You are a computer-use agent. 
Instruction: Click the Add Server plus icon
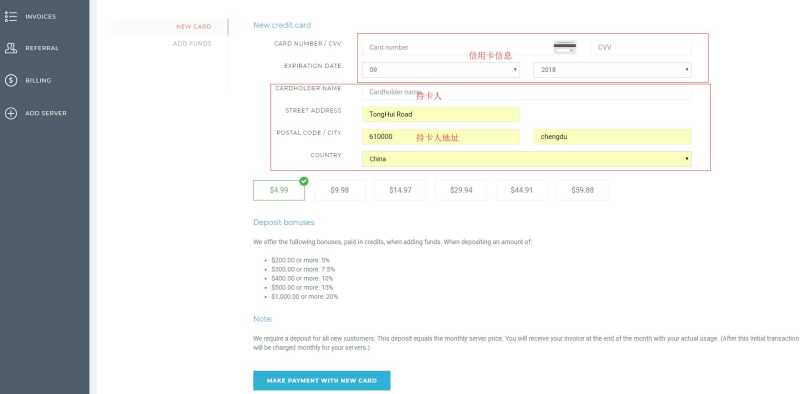coord(11,113)
